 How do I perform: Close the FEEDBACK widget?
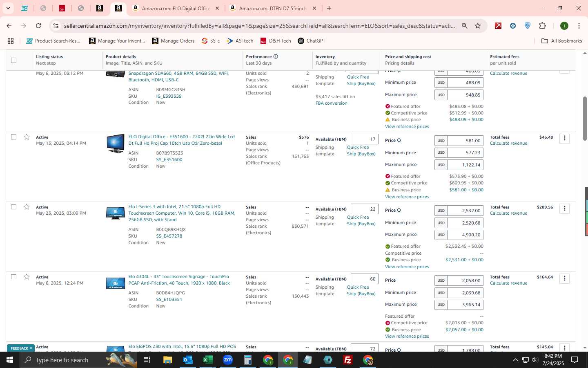pos(31,348)
